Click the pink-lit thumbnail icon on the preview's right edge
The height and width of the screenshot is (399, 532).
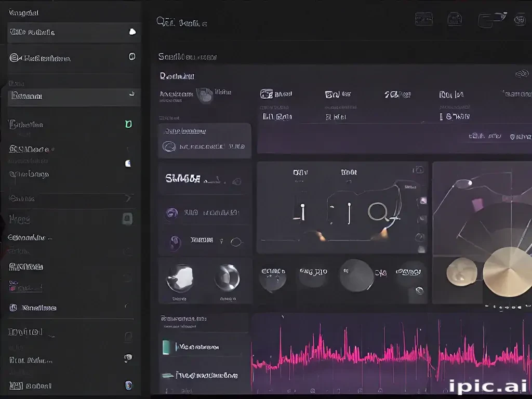423,201
